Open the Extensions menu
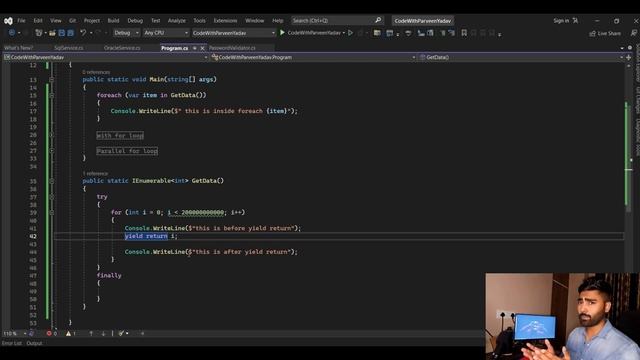Screen dimensions: 640x360 click(225, 20)
